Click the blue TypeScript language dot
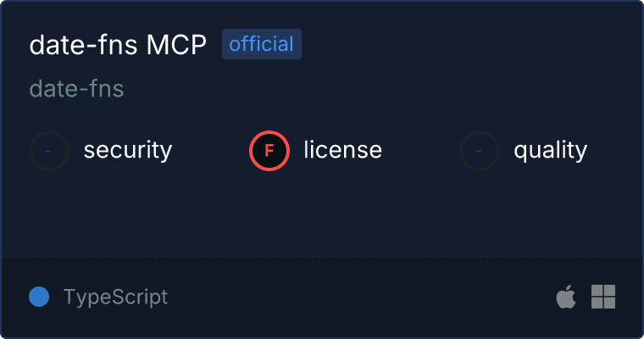This screenshot has height=339, width=644. 39,297
